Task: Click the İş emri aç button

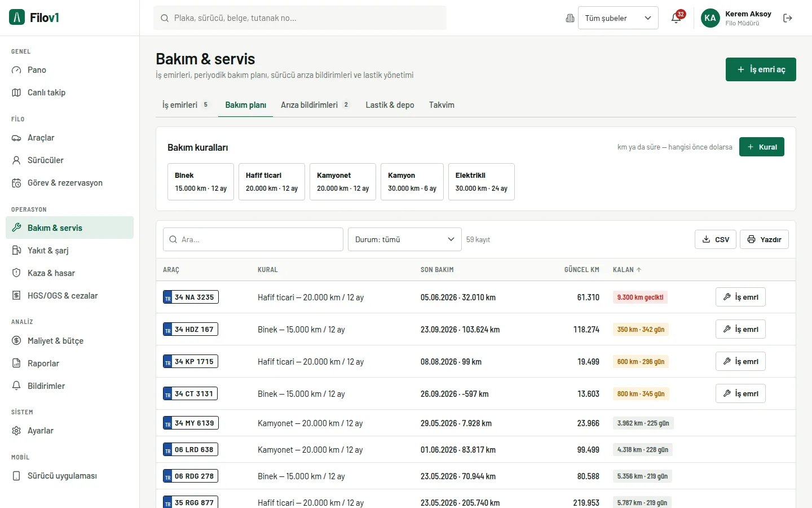Action: click(x=761, y=69)
